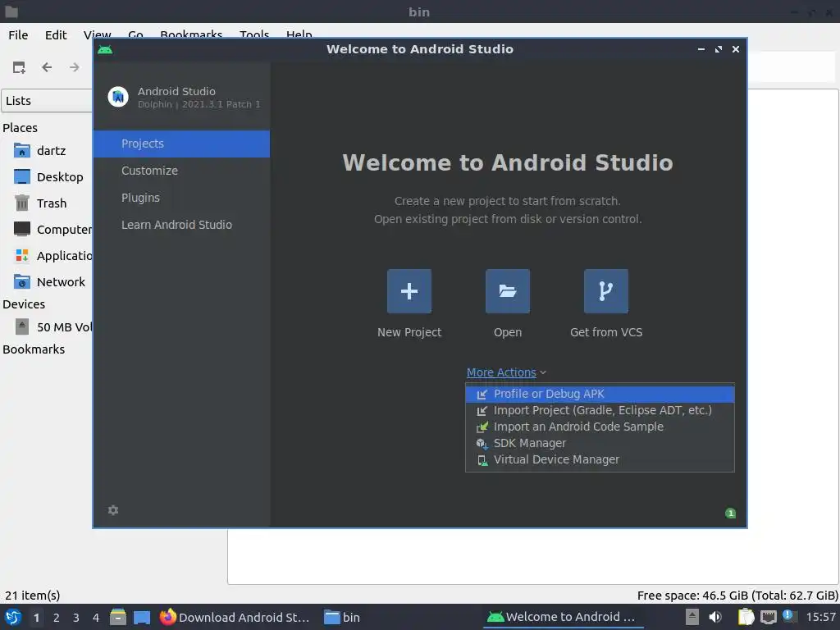Click back arrow in file manager toolbar

47,67
